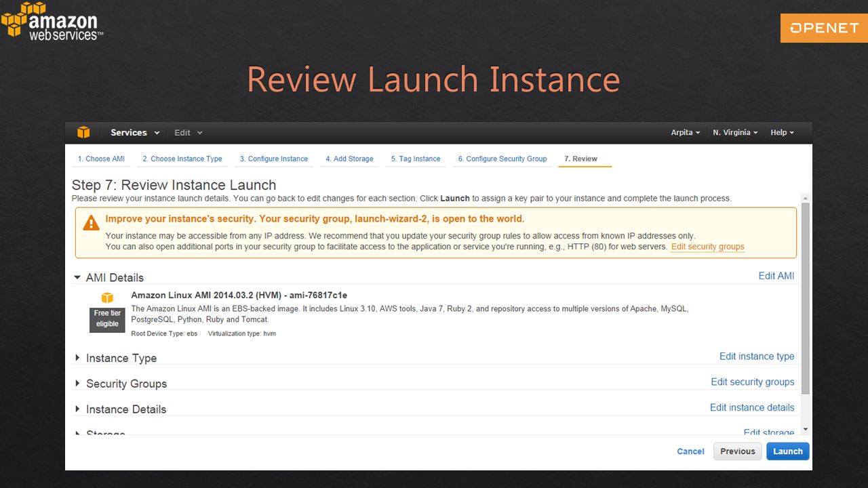Click the orange warning triangle icon

point(91,222)
